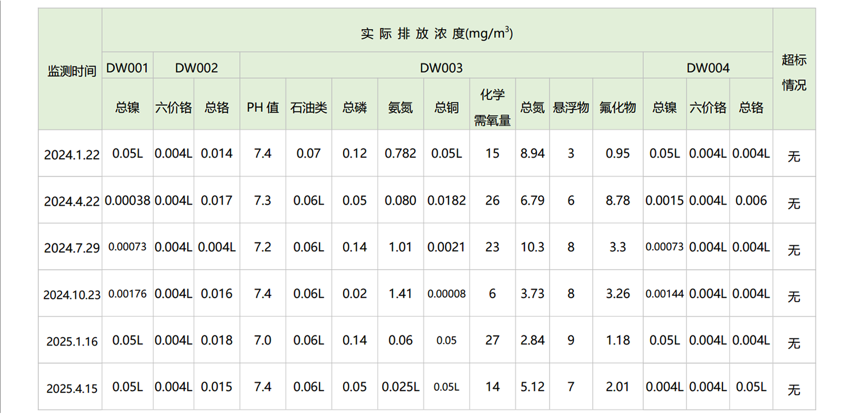
Task: Select the PH 值 column header
Action: click(263, 107)
